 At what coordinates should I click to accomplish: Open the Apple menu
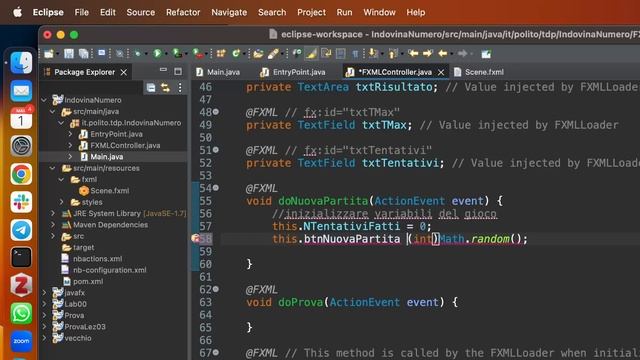[x=18, y=12]
